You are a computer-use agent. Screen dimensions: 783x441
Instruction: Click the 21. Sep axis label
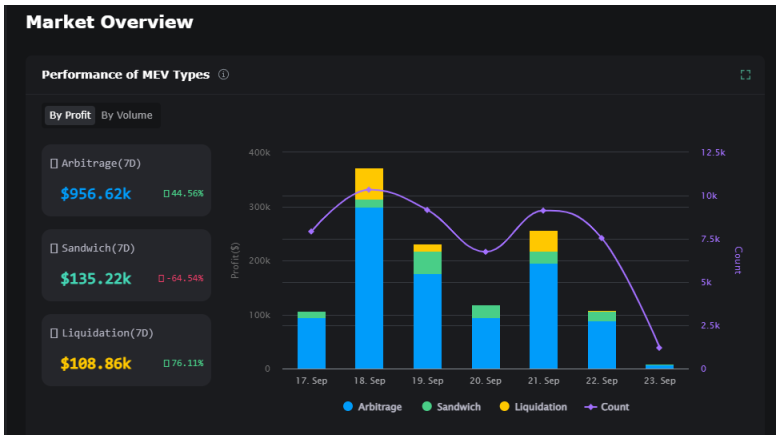click(x=543, y=381)
